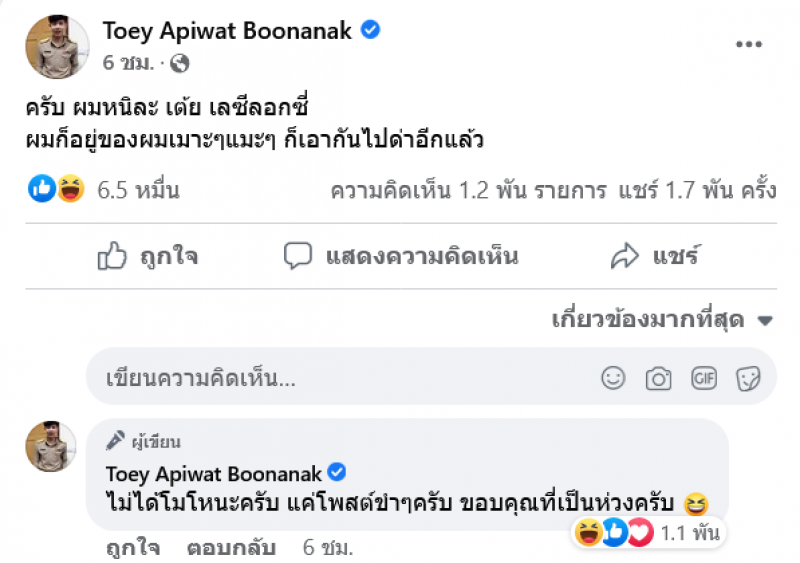The image size is (800, 563).
Task: Click the GIF icon in comment box
Action: [704, 378]
